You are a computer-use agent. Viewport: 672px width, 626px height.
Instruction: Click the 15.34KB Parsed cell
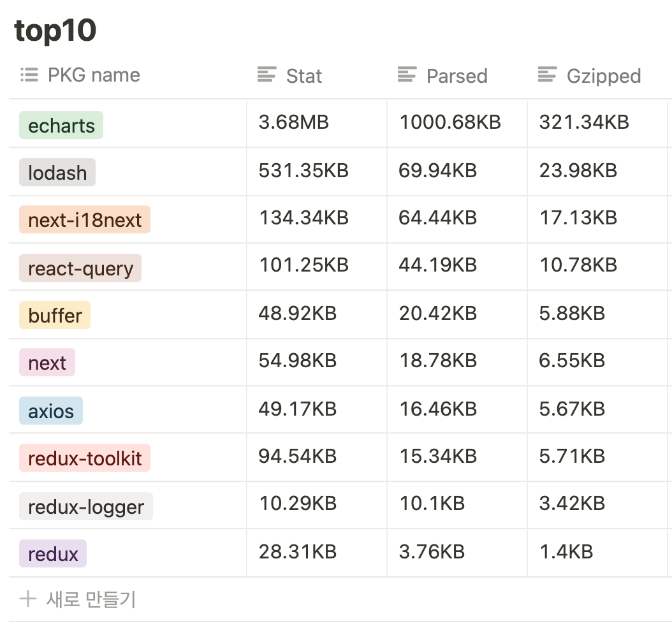tap(457, 457)
